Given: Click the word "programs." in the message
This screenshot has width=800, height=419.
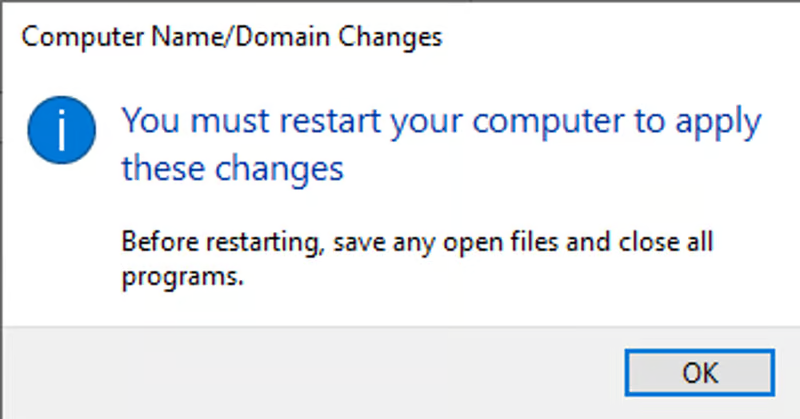Looking at the screenshot, I should pyautogui.click(x=183, y=277).
